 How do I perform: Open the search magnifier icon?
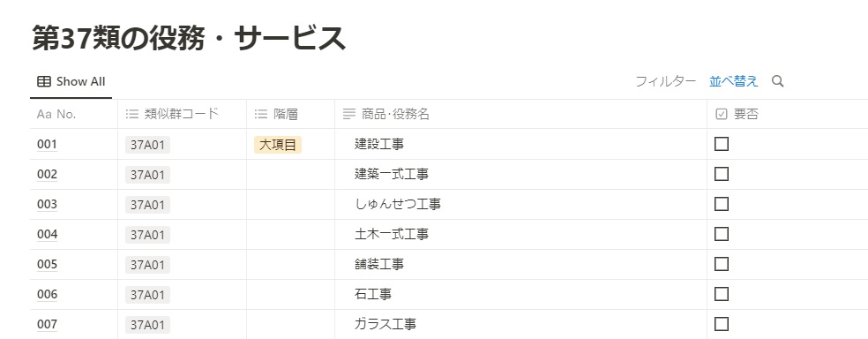pyautogui.click(x=778, y=81)
